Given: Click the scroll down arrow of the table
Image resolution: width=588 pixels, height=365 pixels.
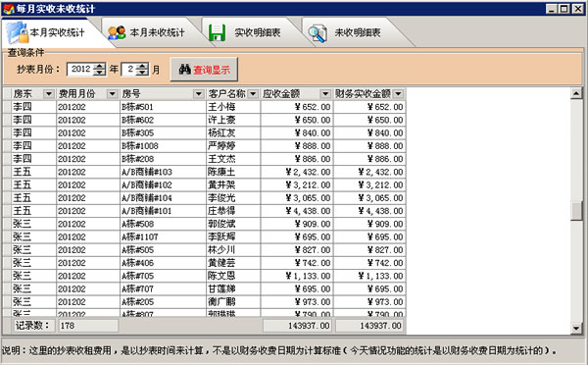Looking at the screenshot, I should 576,328.
